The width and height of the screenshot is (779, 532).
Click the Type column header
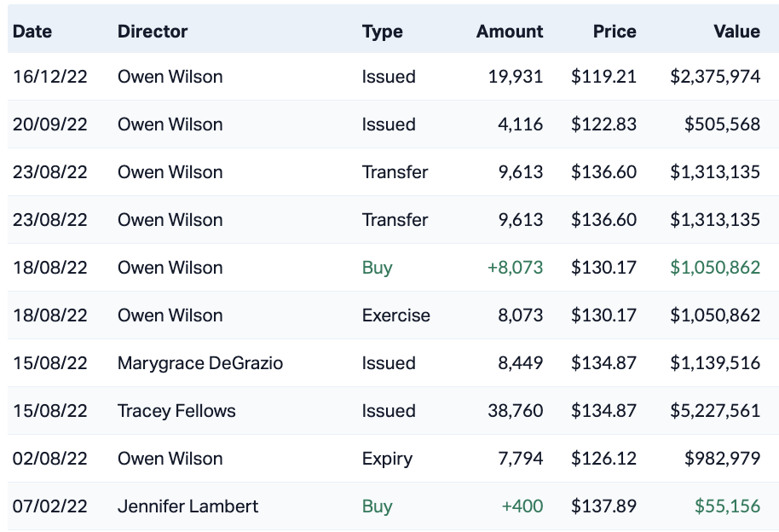point(382,32)
